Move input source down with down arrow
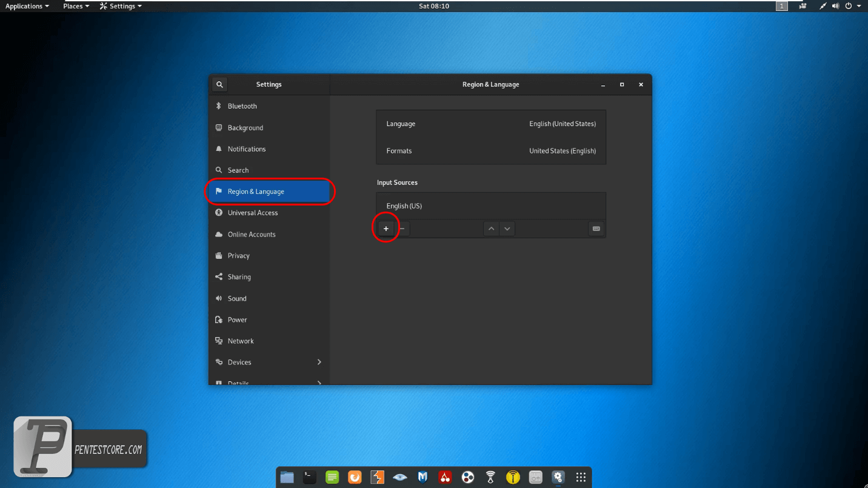This screenshot has height=488, width=868. pos(507,229)
